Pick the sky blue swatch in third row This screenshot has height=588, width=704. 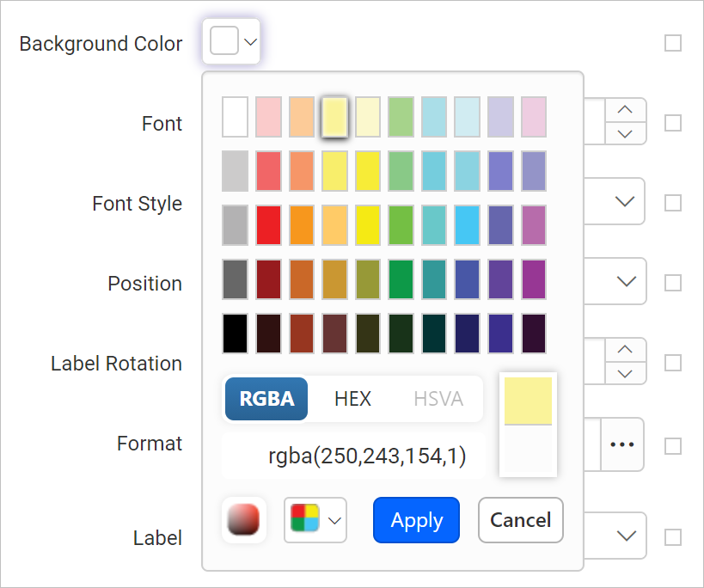467,225
